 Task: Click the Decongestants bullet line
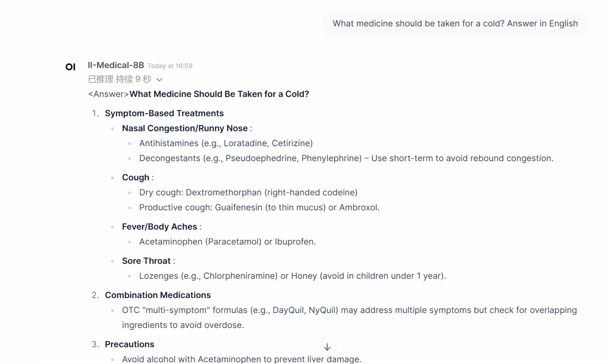[x=346, y=158]
